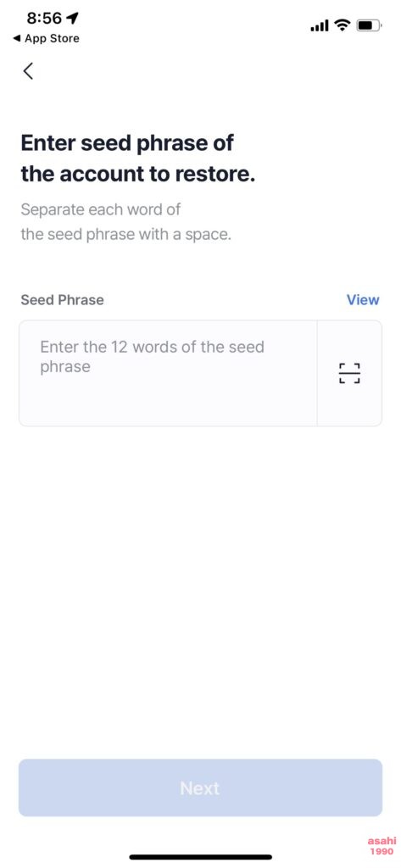Click the 'Enter seed phrase of' heading line
This screenshot has height=868, width=401.
[127, 142]
